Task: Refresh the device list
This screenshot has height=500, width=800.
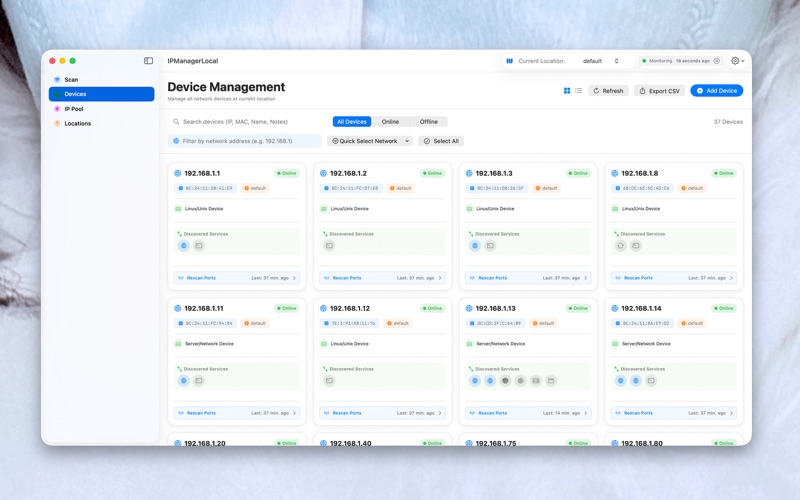Action: click(609, 91)
